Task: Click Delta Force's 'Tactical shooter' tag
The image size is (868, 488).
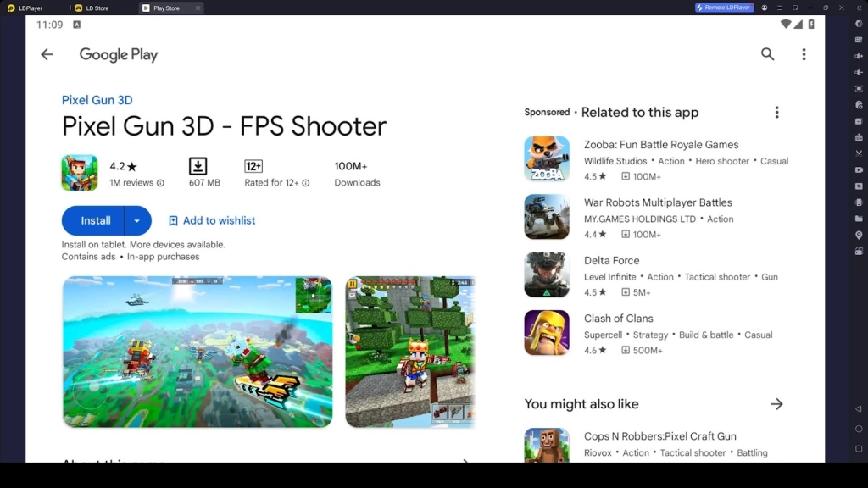Action: (x=717, y=277)
